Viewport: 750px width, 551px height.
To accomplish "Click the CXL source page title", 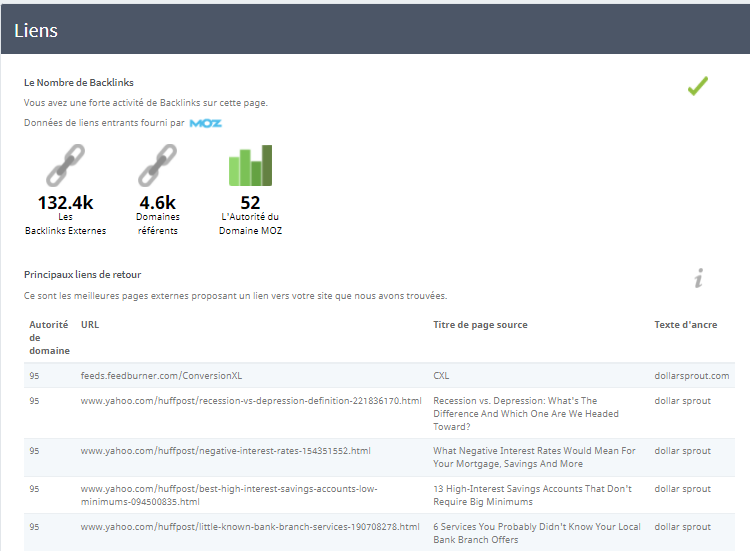I will (441, 376).
